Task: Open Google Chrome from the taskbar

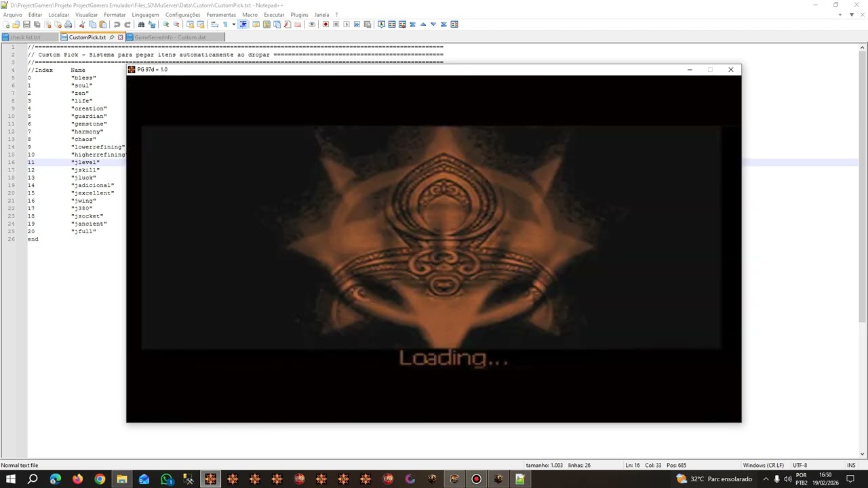Action: click(100, 479)
